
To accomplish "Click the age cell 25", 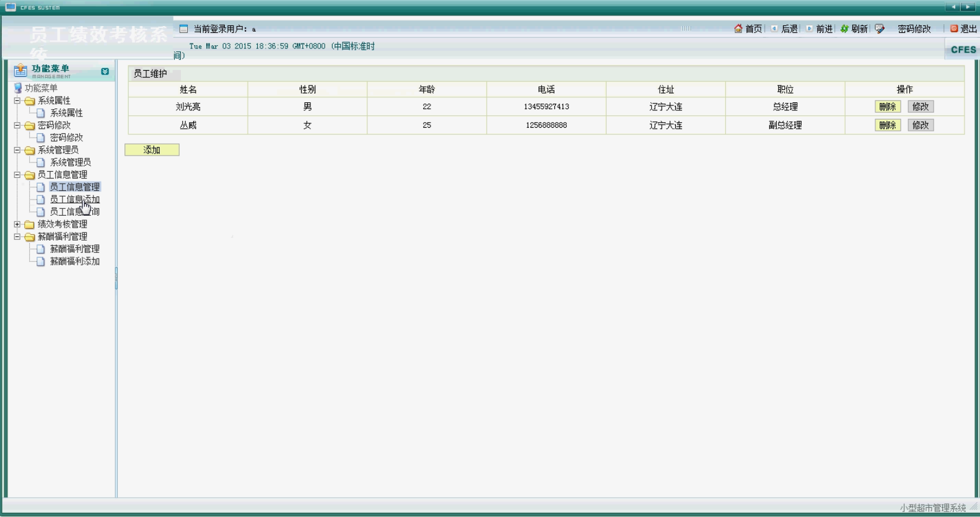I will 427,125.
